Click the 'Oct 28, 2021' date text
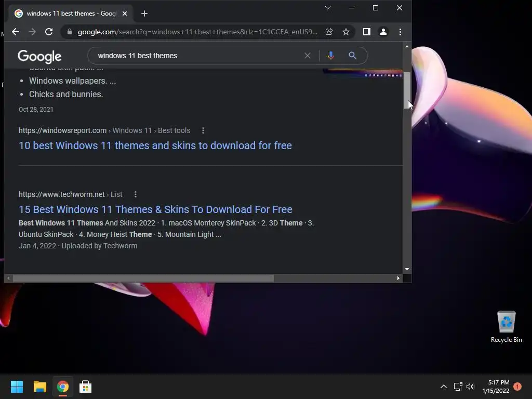Screen dimensions: 532x399 pos(36,109)
